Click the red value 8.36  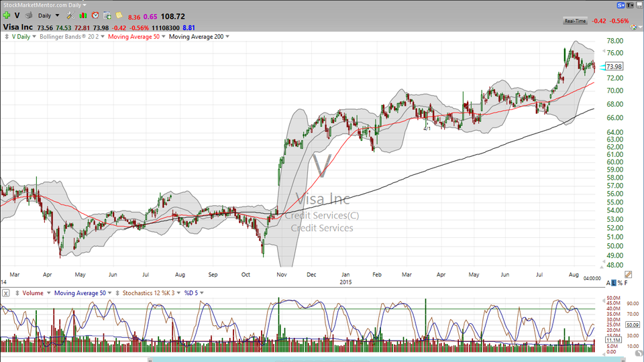click(134, 17)
